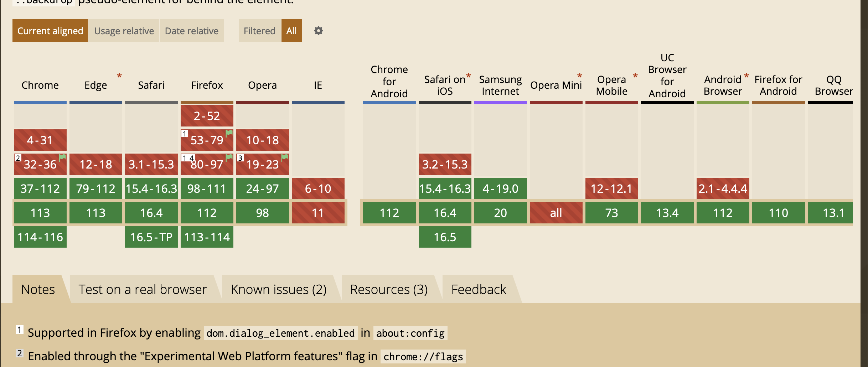Open Test on a real browser tab
Viewport: 868px width, 367px height.
coord(143,289)
